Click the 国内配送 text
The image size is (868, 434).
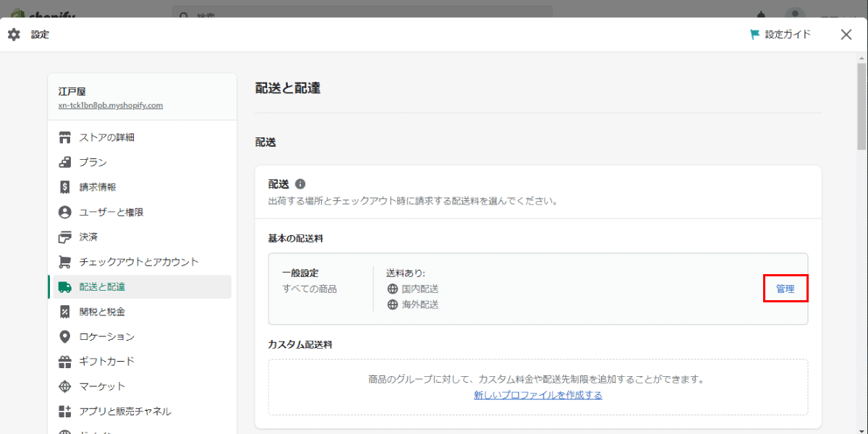(420, 289)
